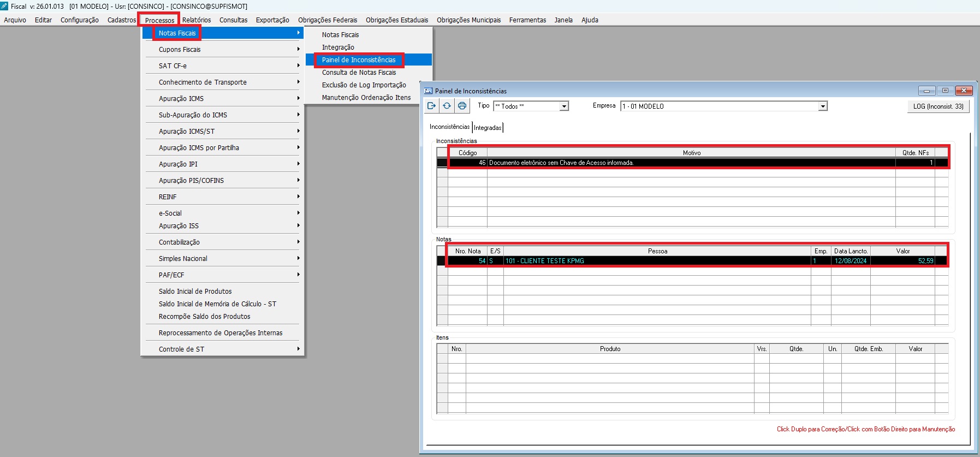Viewport: 980px width, 457px height.
Task: Select nota row 101 - CLIENTE TESTE KPMG
Action: tap(692, 261)
